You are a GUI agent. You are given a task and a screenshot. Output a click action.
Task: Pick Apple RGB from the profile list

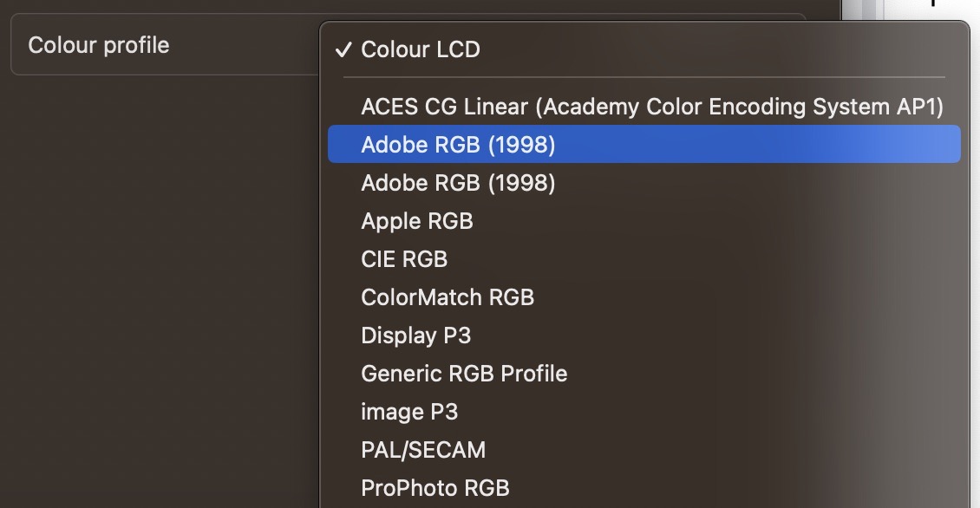pyautogui.click(x=644, y=221)
